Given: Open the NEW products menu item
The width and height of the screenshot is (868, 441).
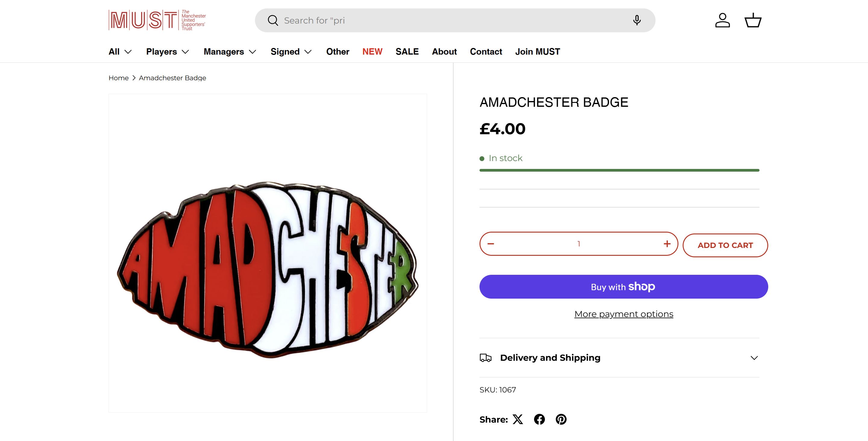Looking at the screenshot, I should pyautogui.click(x=372, y=52).
